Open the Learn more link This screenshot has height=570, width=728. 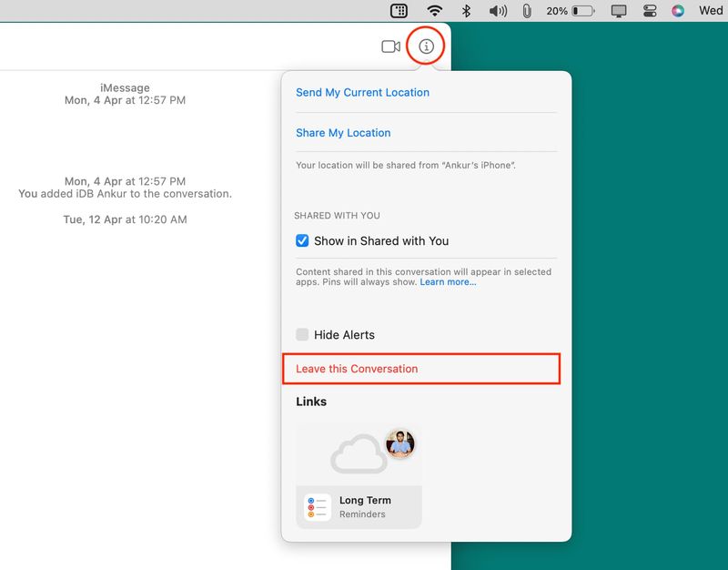448,282
